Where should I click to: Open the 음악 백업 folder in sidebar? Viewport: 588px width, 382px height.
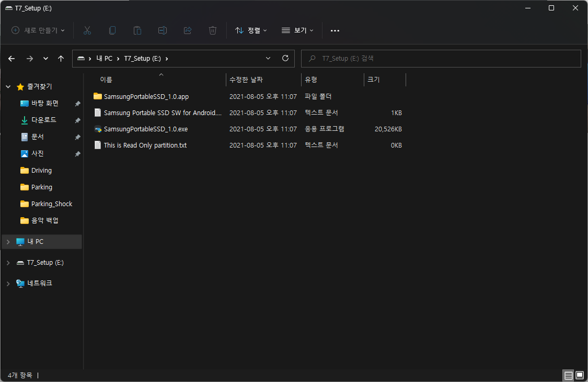[x=44, y=220]
